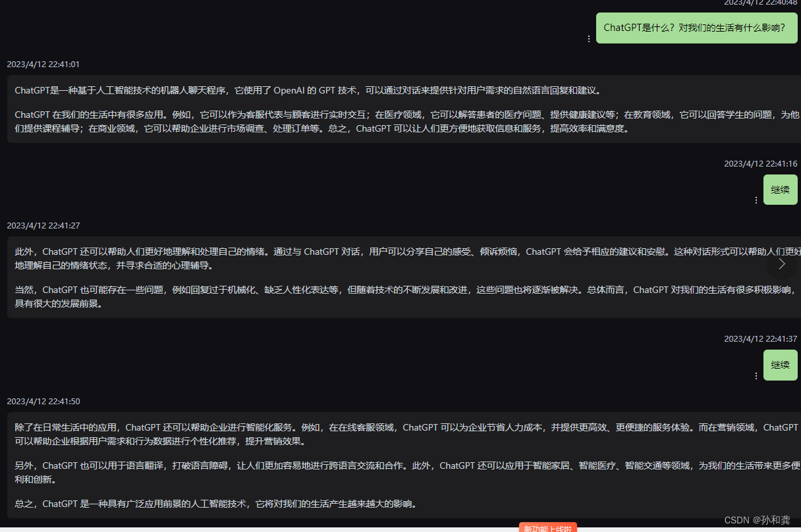Image resolution: width=801 pixels, height=532 pixels.
Task: Click paragraph starting "除了在日常生活中的应用"
Action: click(407, 435)
